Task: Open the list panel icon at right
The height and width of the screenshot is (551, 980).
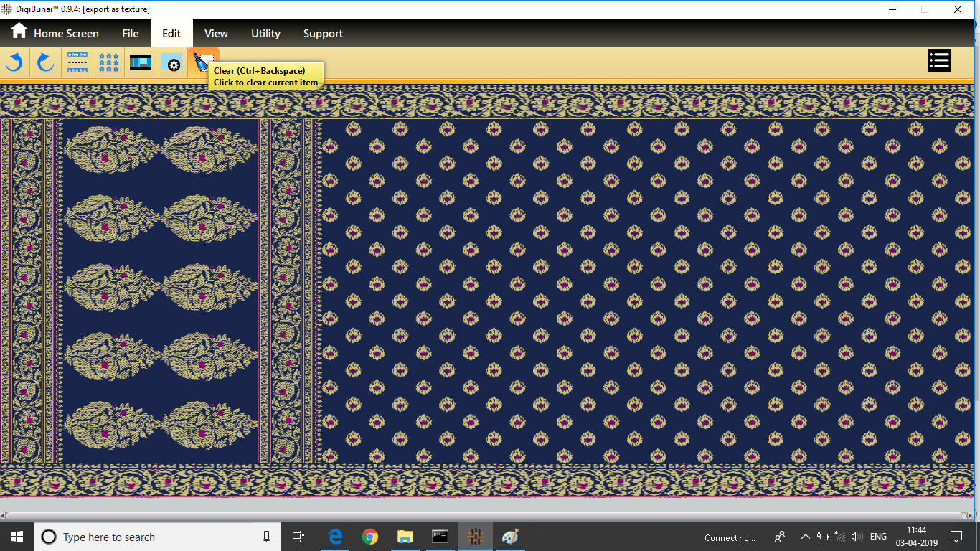Action: coord(939,61)
